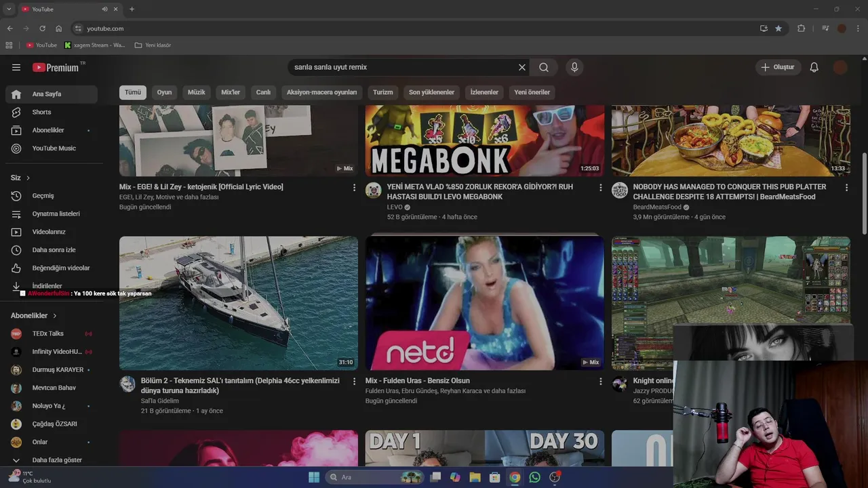Select Yeni öneriler filter chip
This screenshot has height=488, width=868.
click(x=532, y=92)
